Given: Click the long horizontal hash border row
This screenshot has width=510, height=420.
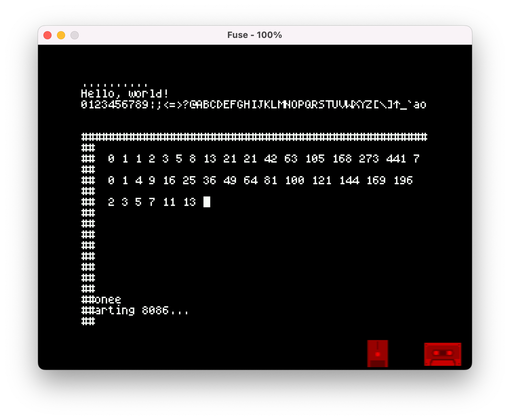Looking at the screenshot, I should click(254, 137).
